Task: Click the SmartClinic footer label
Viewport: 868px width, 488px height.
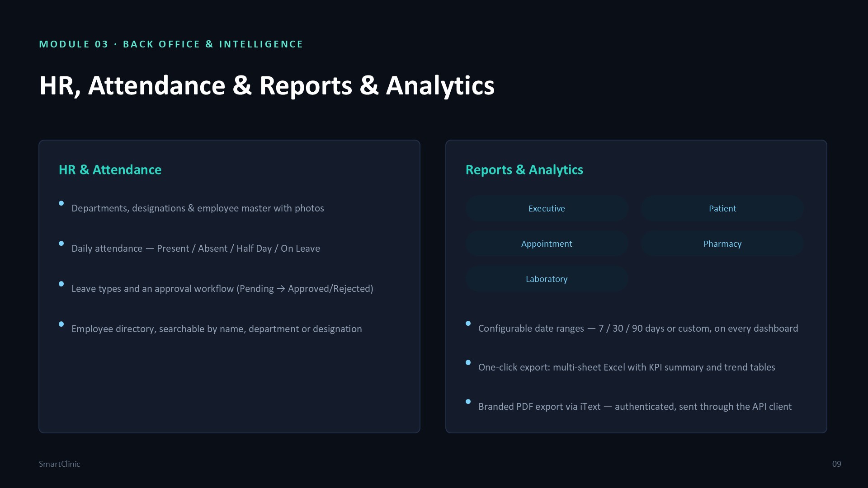Action: tap(59, 464)
